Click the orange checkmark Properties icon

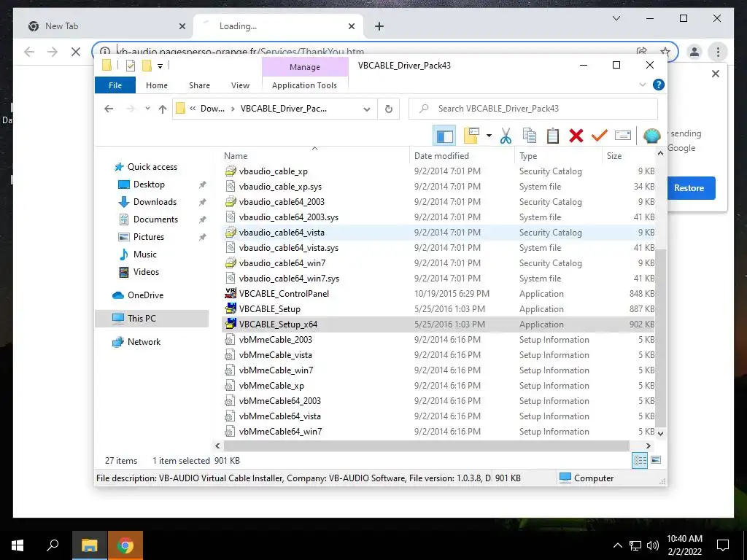600,136
